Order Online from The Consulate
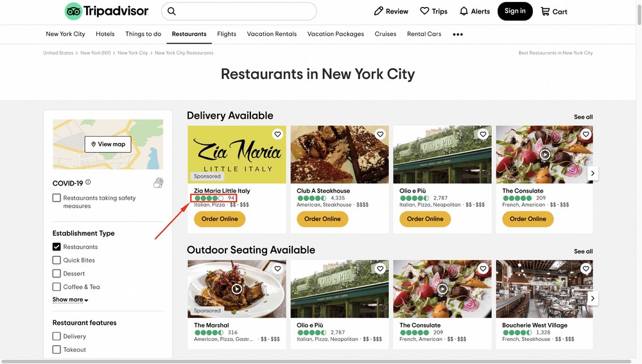This screenshot has height=364, width=642. coord(528,219)
